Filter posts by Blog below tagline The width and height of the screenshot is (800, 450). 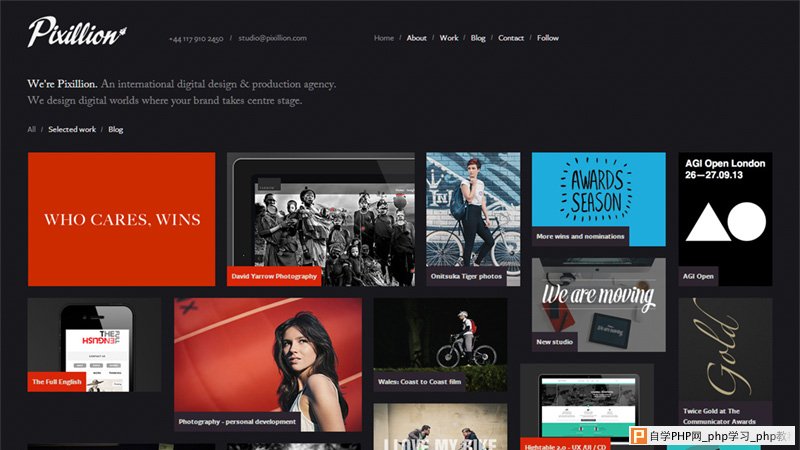point(115,130)
